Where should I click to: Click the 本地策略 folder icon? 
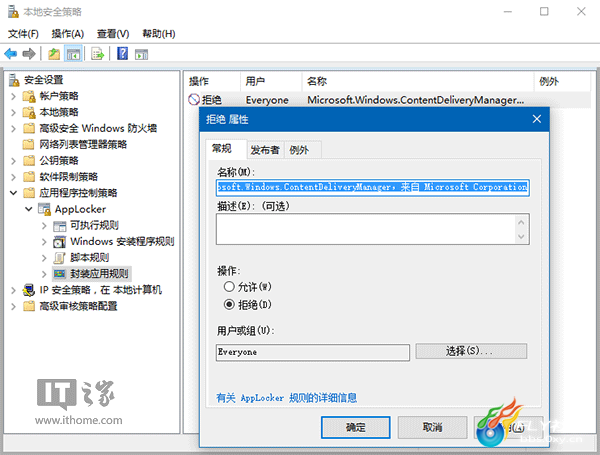click(x=29, y=112)
